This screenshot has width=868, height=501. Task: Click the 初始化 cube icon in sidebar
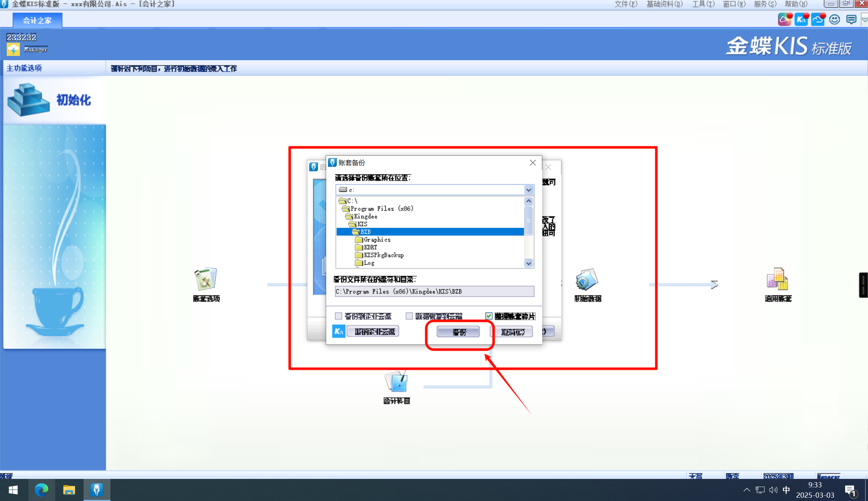(28, 99)
